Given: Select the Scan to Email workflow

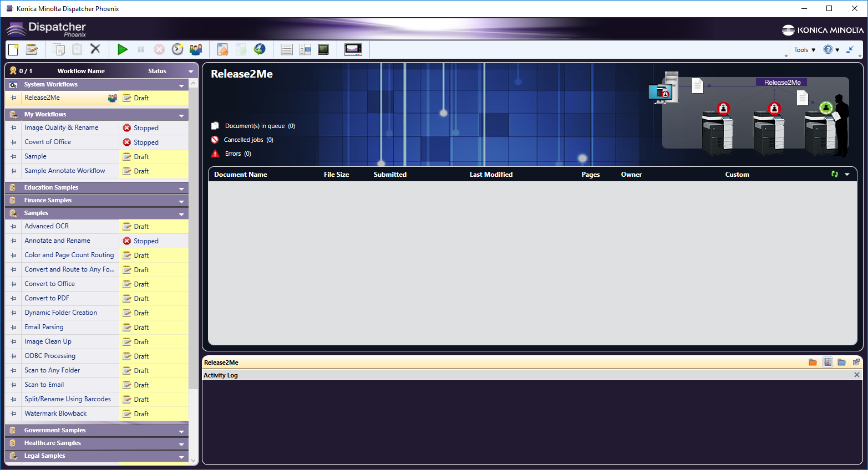Looking at the screenshot, I should (x=97, y=385).
